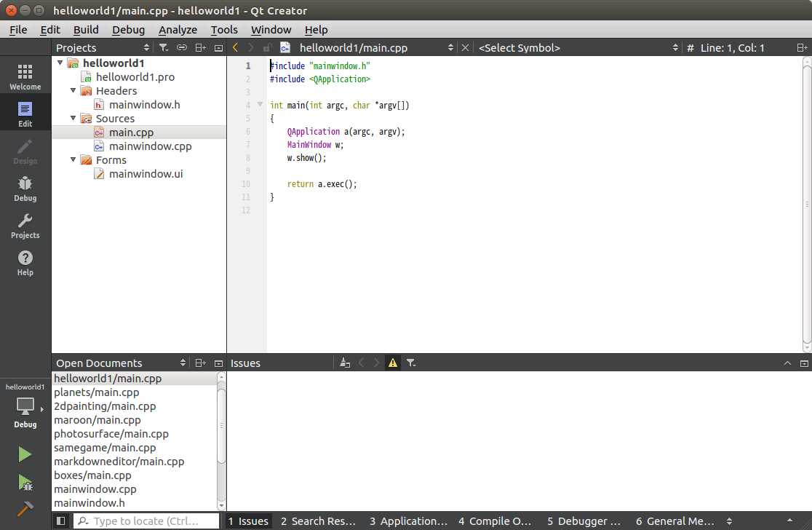Toggle show warnings in Issues pane
The width and height of the screenshot is (812, 530).
click(x=393, y=363)
